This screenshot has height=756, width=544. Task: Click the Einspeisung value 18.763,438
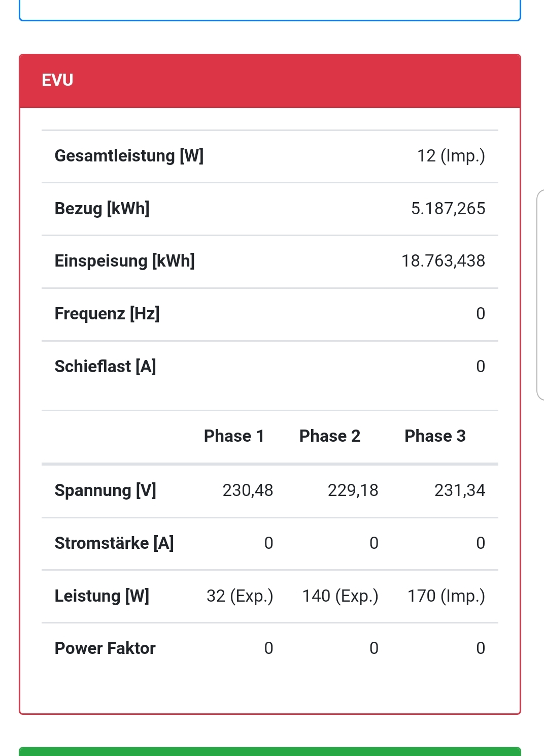(x=443, y=261)
